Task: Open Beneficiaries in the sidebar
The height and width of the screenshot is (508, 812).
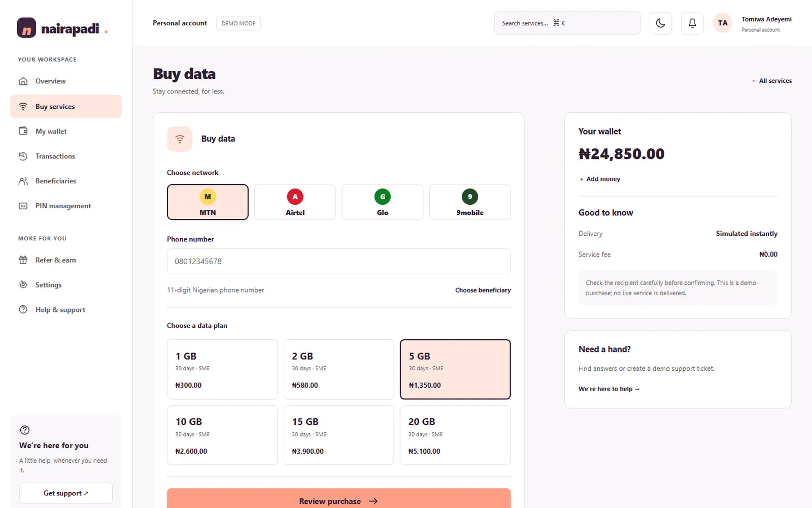Action: click(66, 181)
